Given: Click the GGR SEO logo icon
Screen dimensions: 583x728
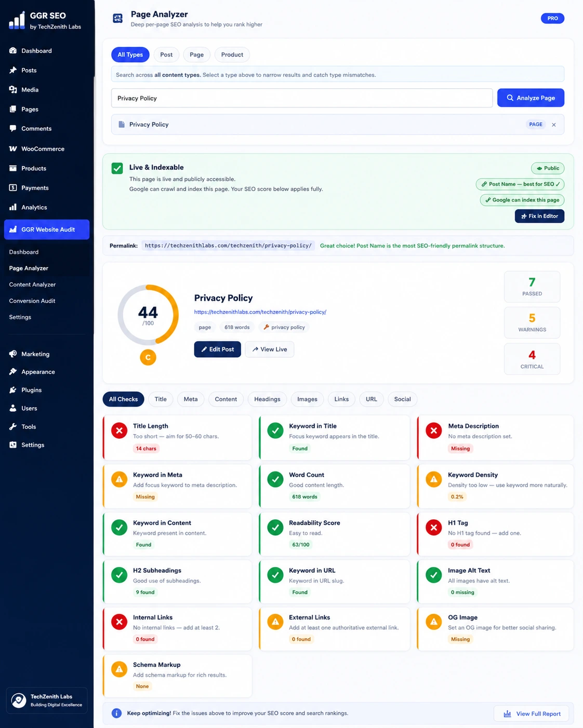Looking at the screenshot, I should (17, 20).
